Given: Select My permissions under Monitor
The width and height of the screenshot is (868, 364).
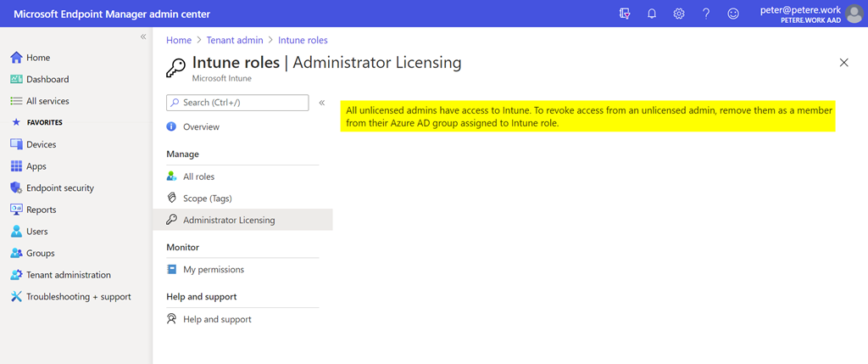Looking at the screenshot, I should click(213, 270).
